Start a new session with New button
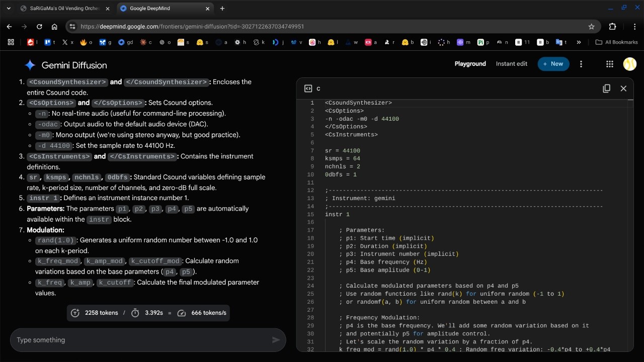Viewport: 644px width, 362px height. (x=553, y=64)
